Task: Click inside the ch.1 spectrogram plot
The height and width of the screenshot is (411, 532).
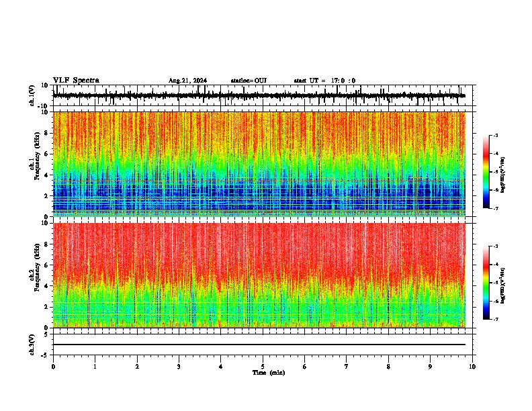Action: [259, 164]
